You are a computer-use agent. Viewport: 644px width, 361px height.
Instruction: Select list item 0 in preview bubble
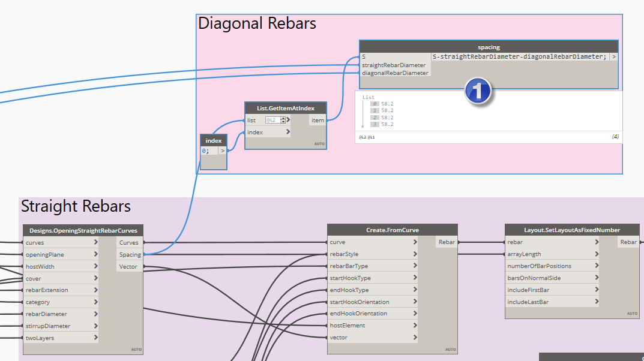pyautogui.click(x=387, y=104)
